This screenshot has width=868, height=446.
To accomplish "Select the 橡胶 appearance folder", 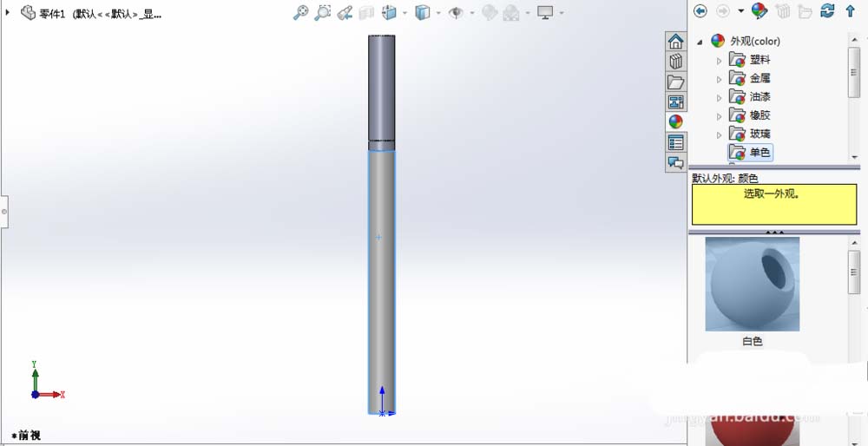I will [750, 115].
